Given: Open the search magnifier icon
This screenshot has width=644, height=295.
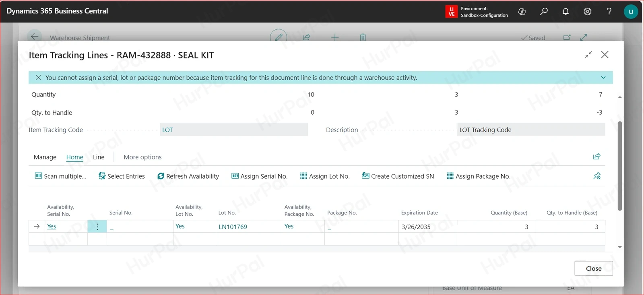Looking at the screenshot, I should coord(544,12).
